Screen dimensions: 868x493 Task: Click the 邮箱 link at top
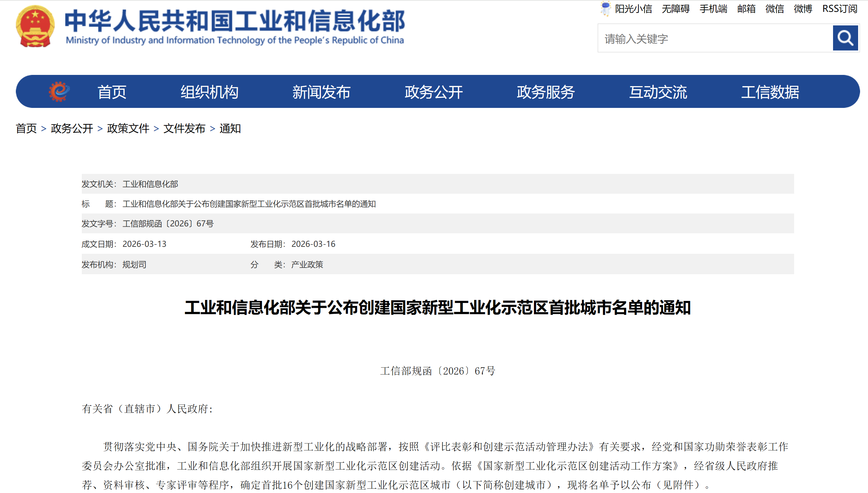tap(746, 9)
